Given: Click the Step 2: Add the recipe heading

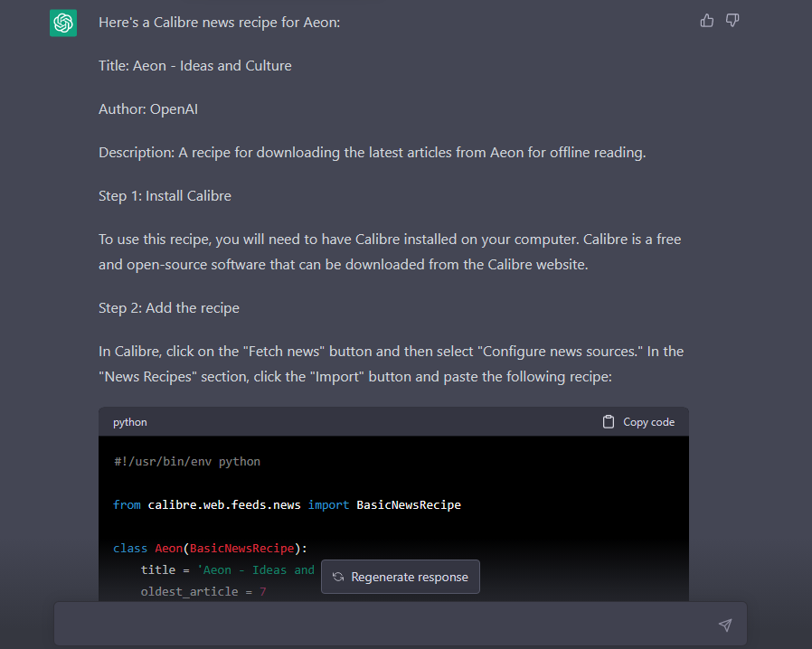Looking at the screenshot, I should (169, 308).
